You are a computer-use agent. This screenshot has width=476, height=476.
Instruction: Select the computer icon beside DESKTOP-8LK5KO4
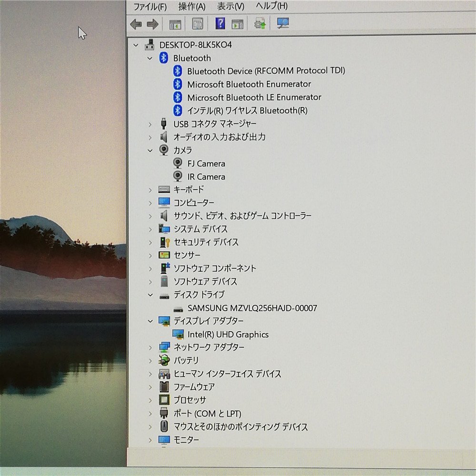coord(149,45)
